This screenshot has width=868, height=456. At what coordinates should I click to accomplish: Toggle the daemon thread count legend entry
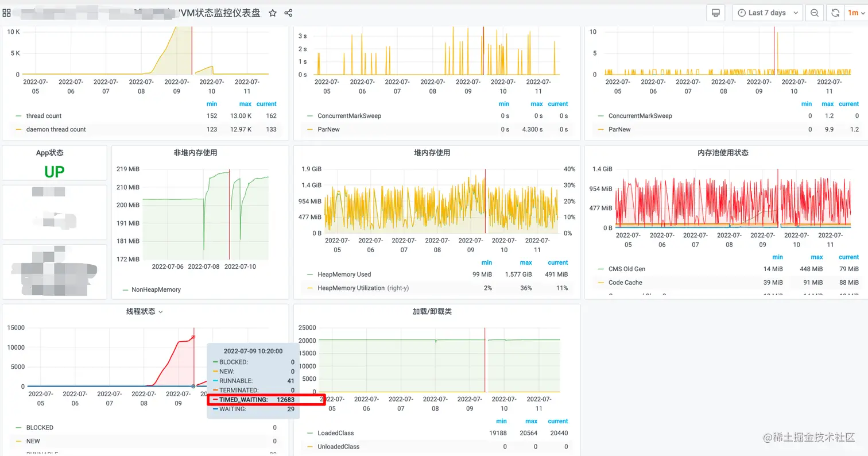point(56,129)
